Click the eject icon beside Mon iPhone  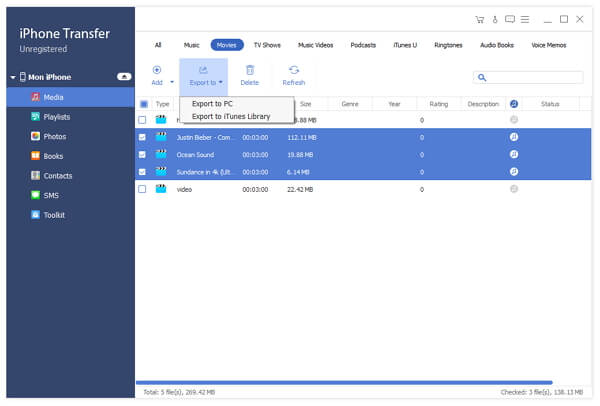[124, 77]
